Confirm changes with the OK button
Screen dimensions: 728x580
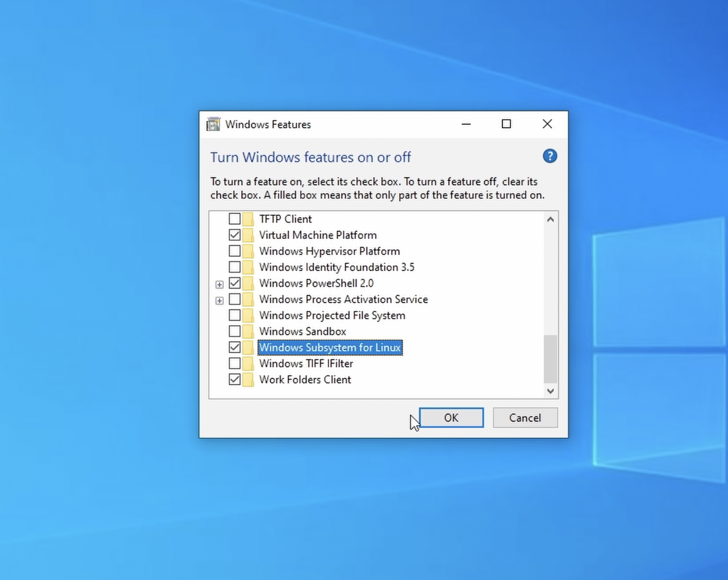[x=451, y=418]
